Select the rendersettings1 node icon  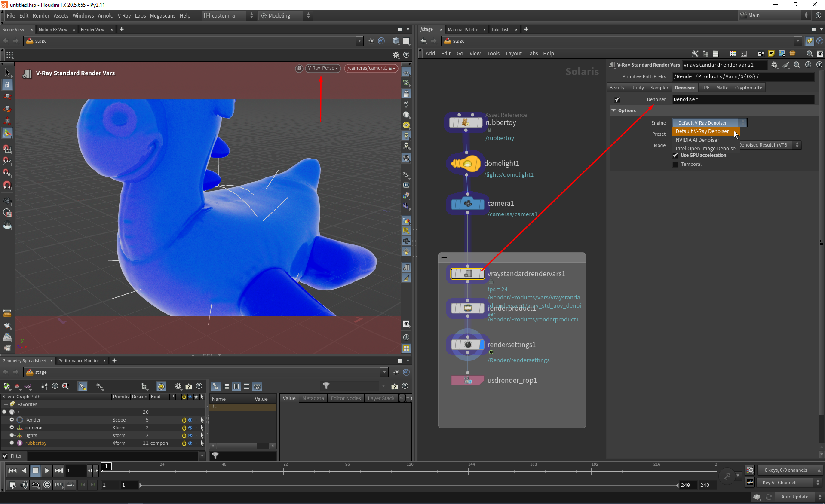[x=467, y=345]
